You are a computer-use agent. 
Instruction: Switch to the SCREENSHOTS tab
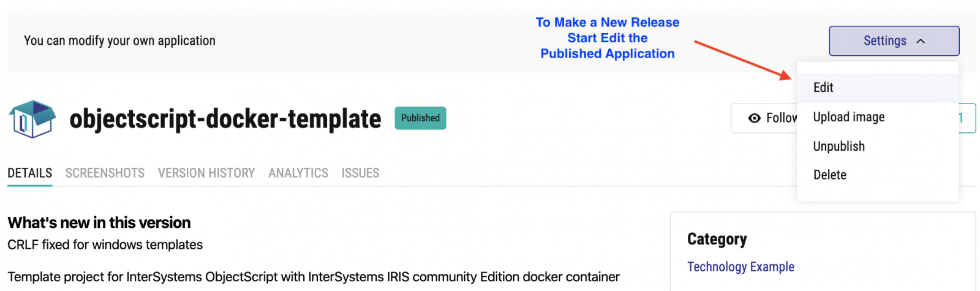click(x=105, y=173)
